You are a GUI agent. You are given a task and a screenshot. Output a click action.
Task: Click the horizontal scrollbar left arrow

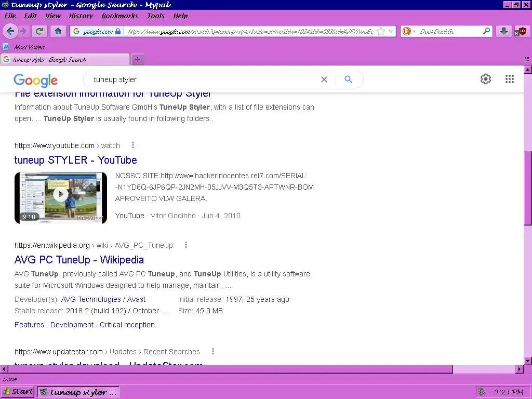4,369
